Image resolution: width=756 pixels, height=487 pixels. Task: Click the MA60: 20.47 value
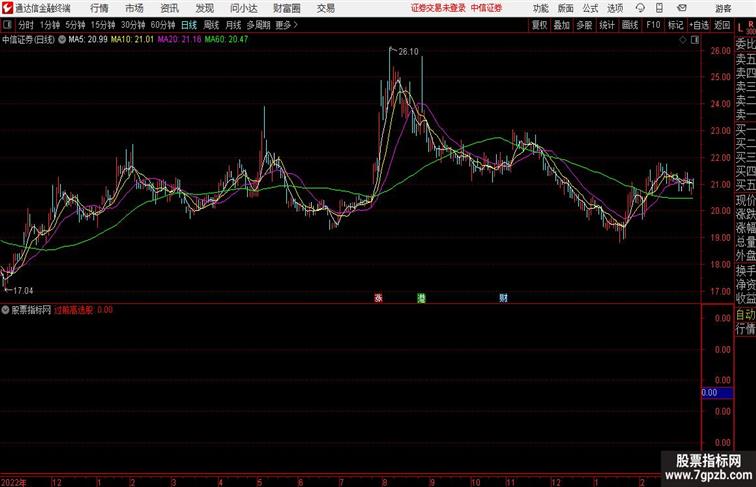tap(226, 40)
